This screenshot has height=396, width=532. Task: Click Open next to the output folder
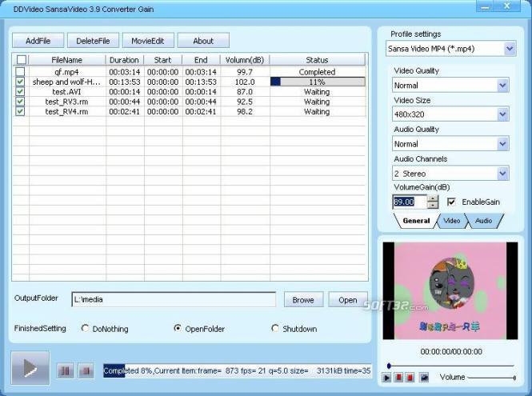pyautogui.click(x=348, y=300)
